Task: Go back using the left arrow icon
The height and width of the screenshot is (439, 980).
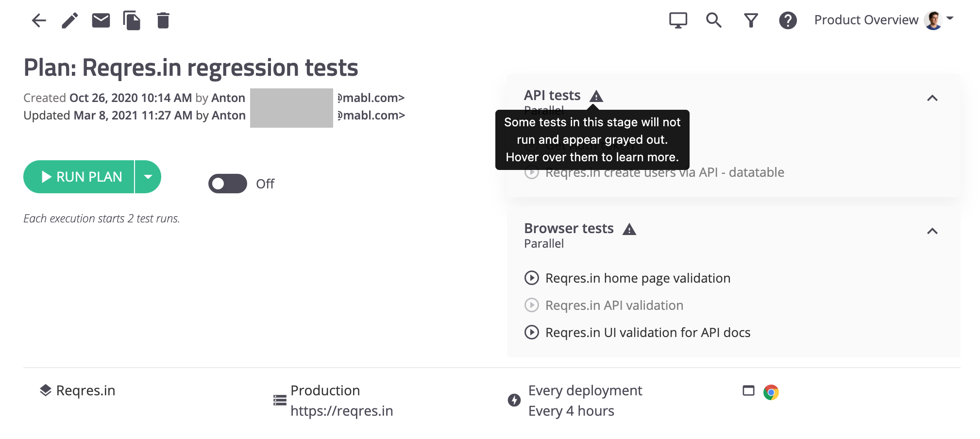Action: click(39, 20)
